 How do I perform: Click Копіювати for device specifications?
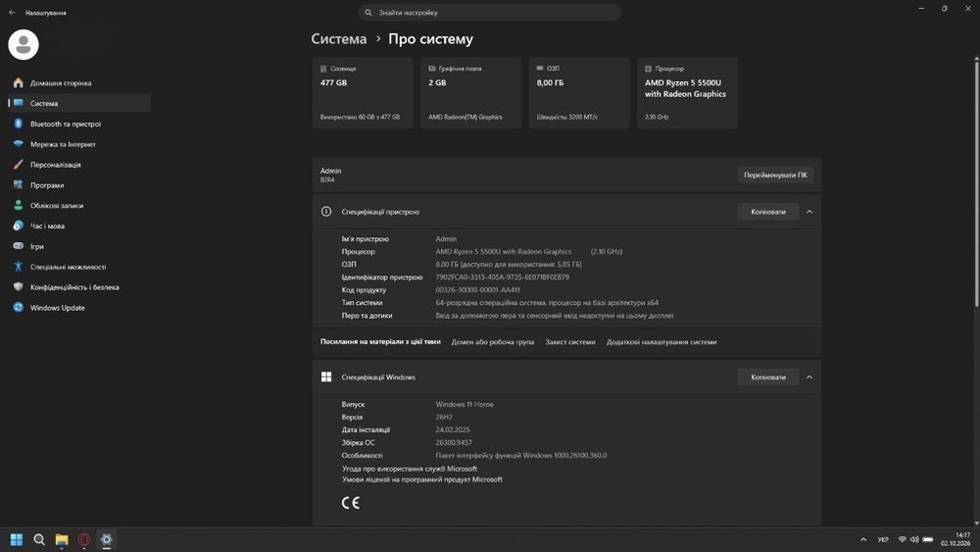[768, 212]
